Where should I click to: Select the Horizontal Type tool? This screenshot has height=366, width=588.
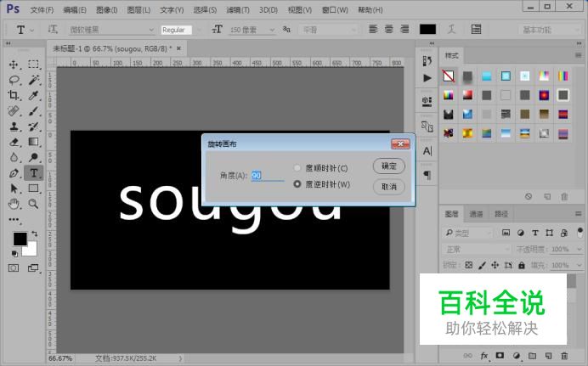[33, 173]
